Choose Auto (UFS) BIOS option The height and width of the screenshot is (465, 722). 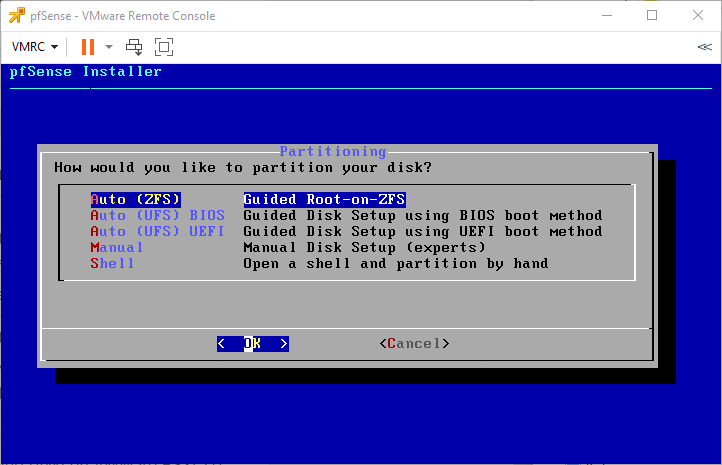157,215
